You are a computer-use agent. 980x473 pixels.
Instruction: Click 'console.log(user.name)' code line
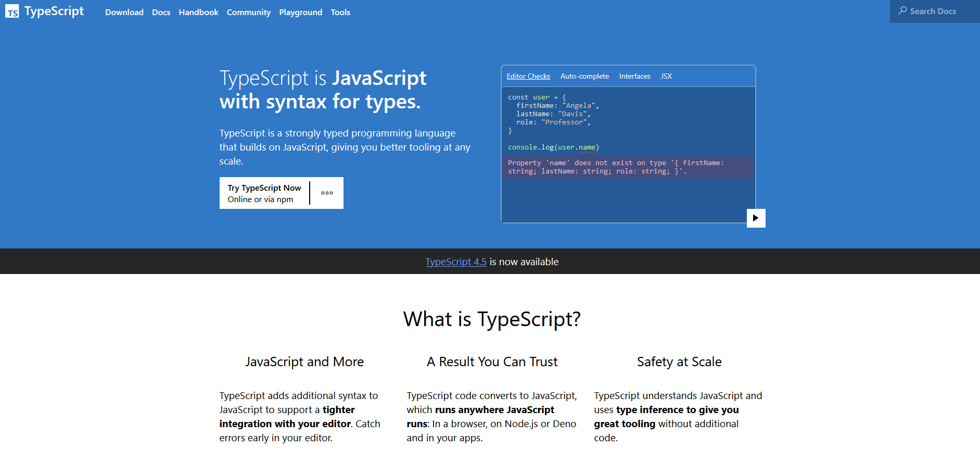(x=554, y=147)
